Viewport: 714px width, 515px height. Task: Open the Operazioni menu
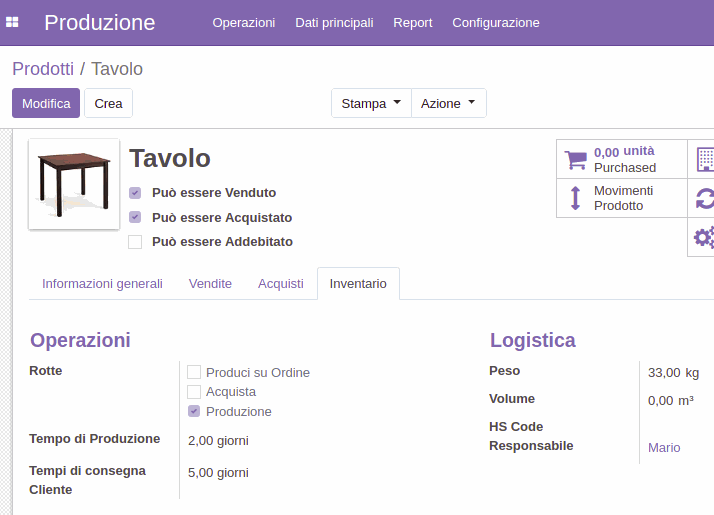click(244, 23)
